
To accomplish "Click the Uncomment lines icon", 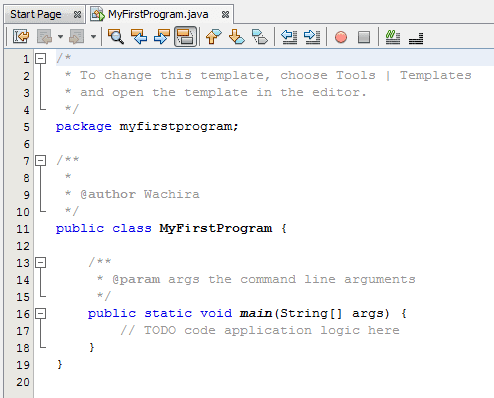I will pyautogui.click(x=416, y=38).
